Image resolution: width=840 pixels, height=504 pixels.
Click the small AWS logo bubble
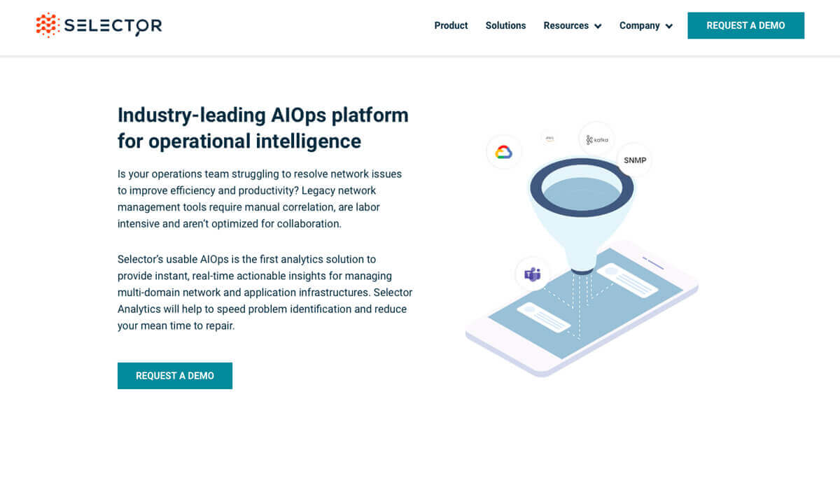click(x=549, y=139)
